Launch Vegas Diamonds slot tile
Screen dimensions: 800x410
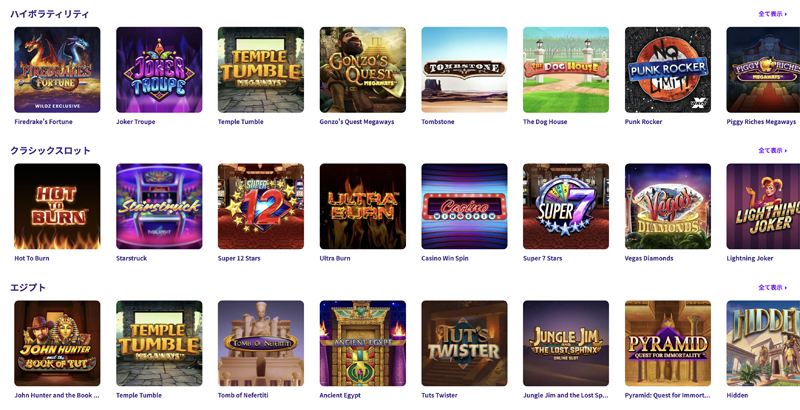(x=668, y=207)
